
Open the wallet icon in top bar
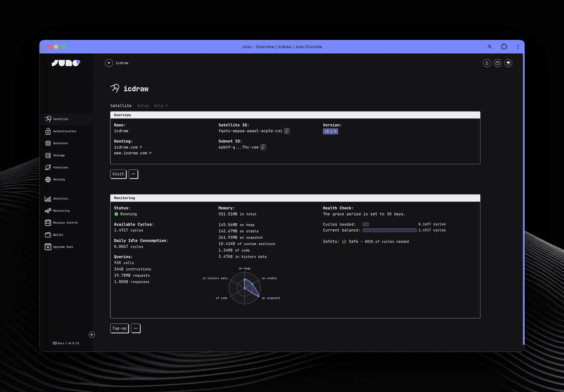point(498,63)
